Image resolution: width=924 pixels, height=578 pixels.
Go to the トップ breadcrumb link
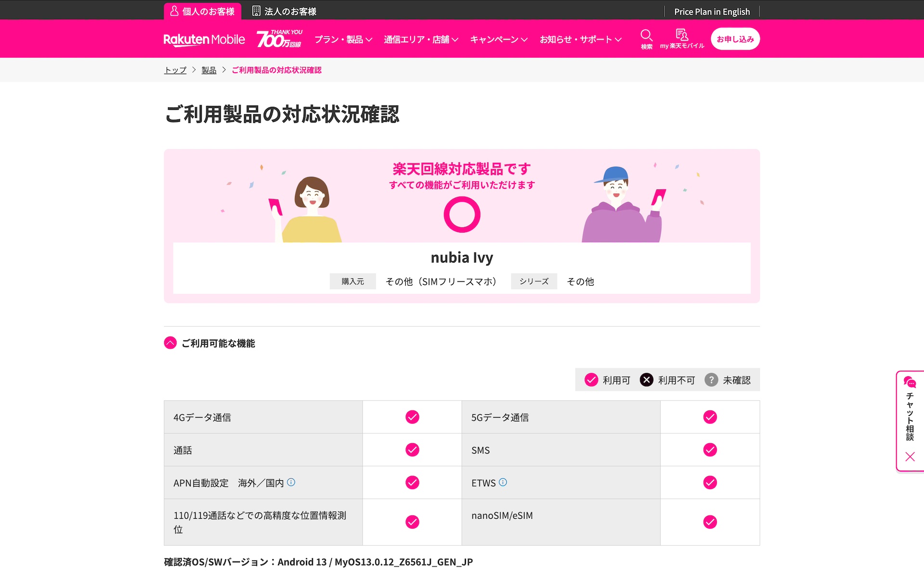pos(175,70)
